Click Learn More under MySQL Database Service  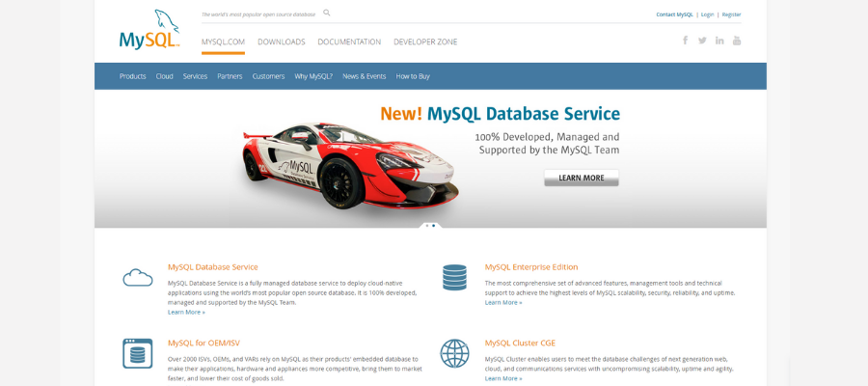186,313
